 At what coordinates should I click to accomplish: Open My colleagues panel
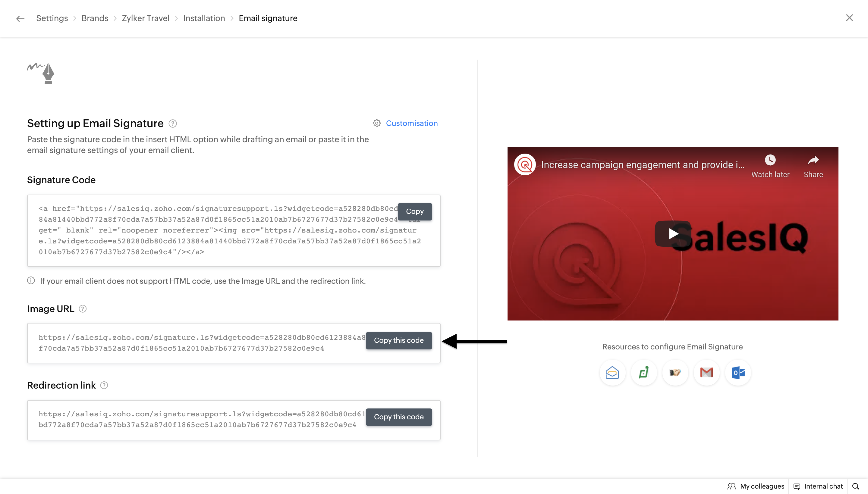click(756, 486)
